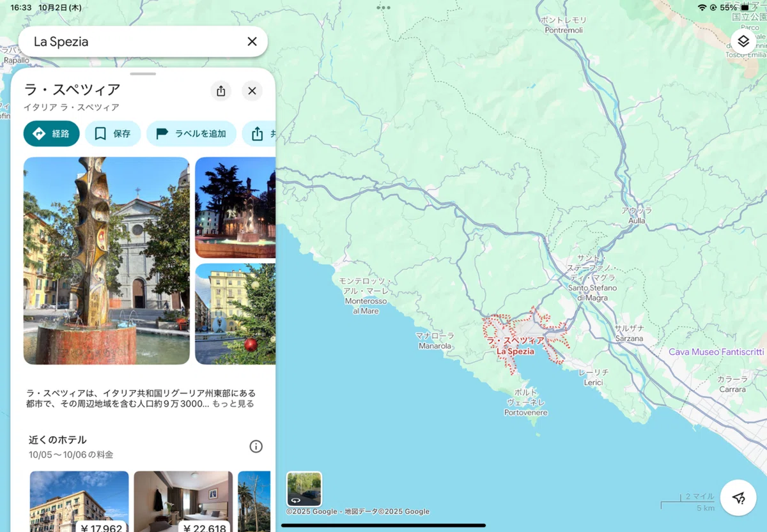Select hotel priced ¥22,618
This screenshot has height=532, width=767.
(x=183, y=501)
